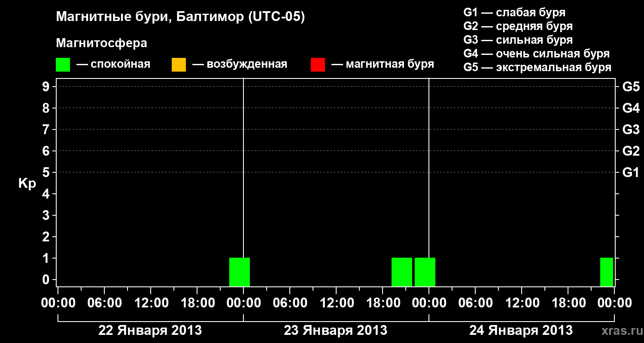Click the 'Магнитосфера' heading
644x343 pixels.
(101, 43)
